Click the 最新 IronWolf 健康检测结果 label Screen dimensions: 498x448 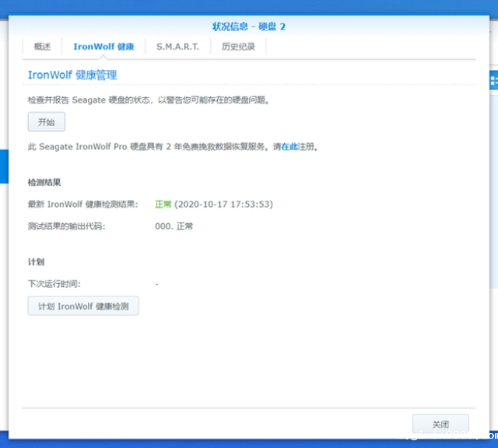pyautogui.click(x=82, y=205)
